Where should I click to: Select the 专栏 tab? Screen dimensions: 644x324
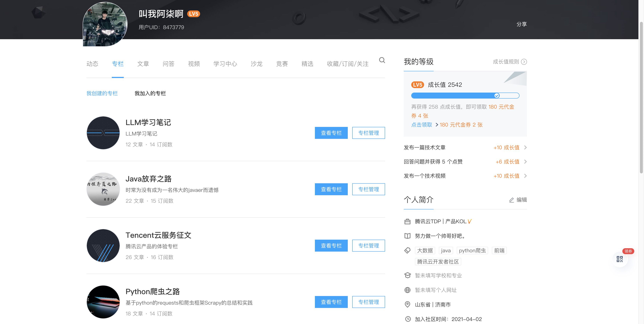click(118, 64)
